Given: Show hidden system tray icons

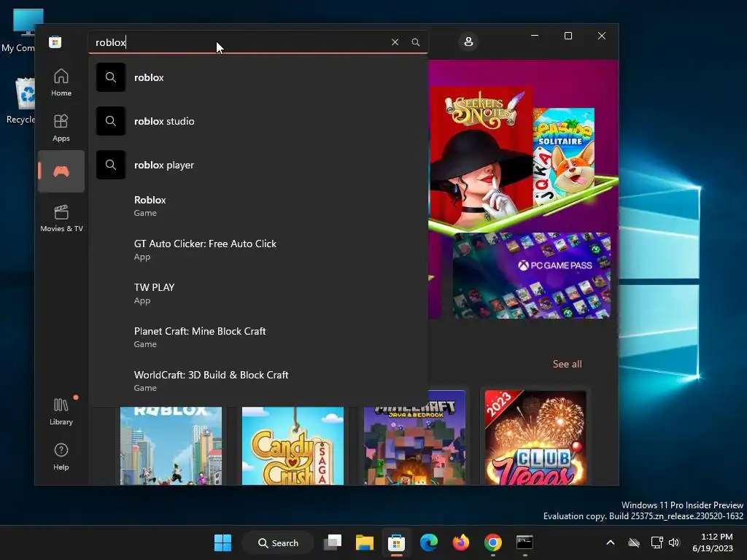Looking at the screenshot, I should [611, 542].
